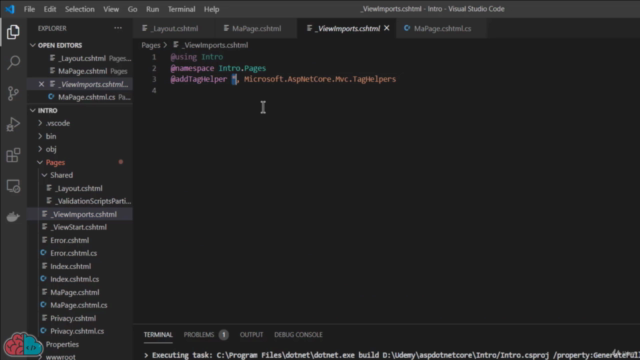640x360 pixels.
Task: Open the File menu
Action: (x=29, y=9)
